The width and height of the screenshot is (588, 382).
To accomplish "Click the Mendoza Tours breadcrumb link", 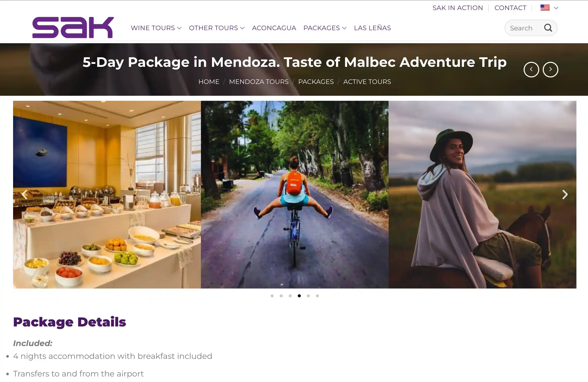I will click(x=259, y=82).
